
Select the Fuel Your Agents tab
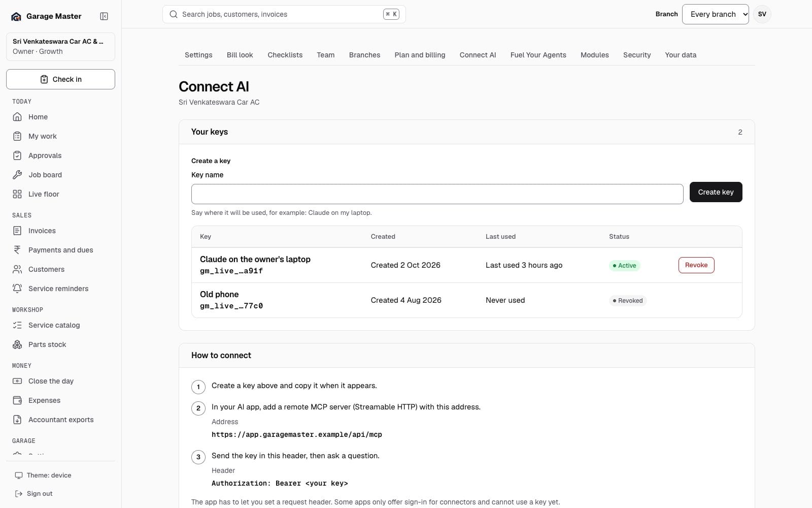click(x=538, y=55)
